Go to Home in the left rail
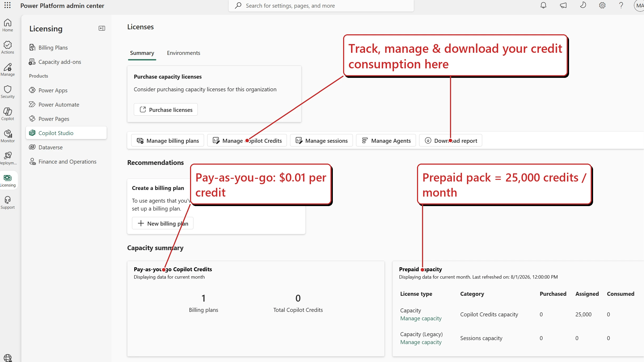The image size is (644, 362). (8, 25)
